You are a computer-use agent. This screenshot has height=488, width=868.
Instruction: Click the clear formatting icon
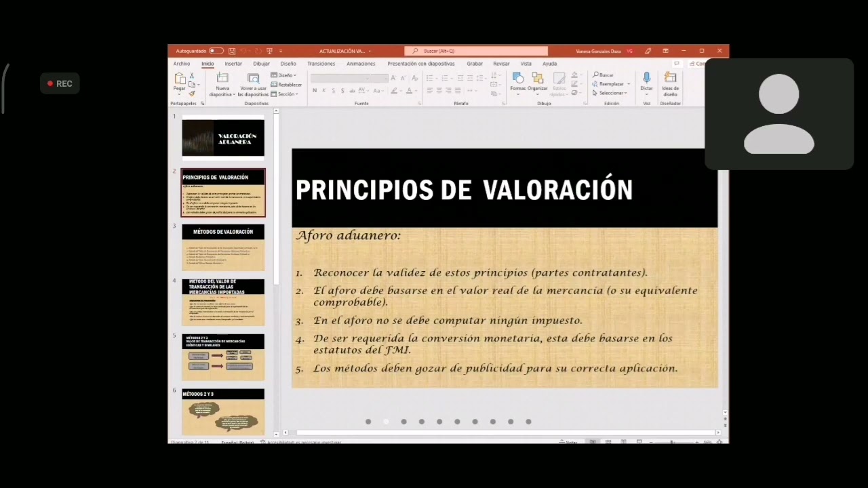coord(414,79)
